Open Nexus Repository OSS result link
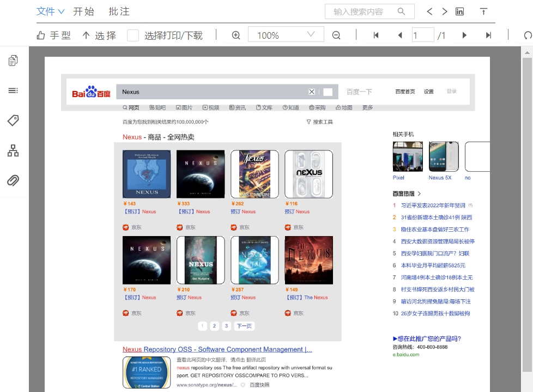 coord(217,349)
